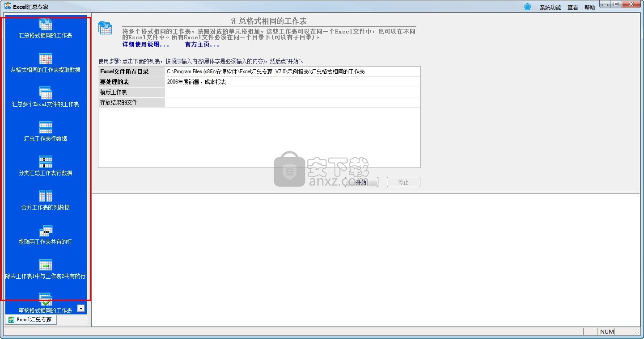This screenshot has height=339, width=644.
Task: Open the 帮助 menu
Action: (590, 7)
